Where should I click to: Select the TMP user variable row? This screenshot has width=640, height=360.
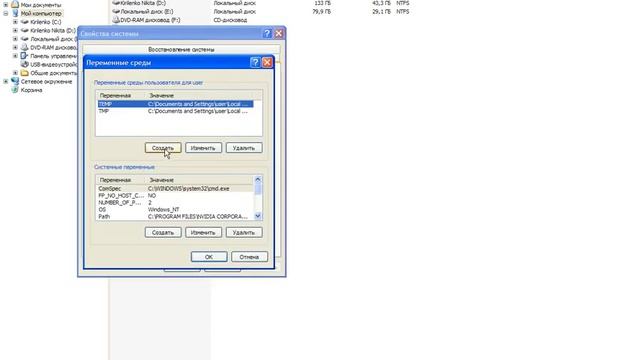[175, 111]
